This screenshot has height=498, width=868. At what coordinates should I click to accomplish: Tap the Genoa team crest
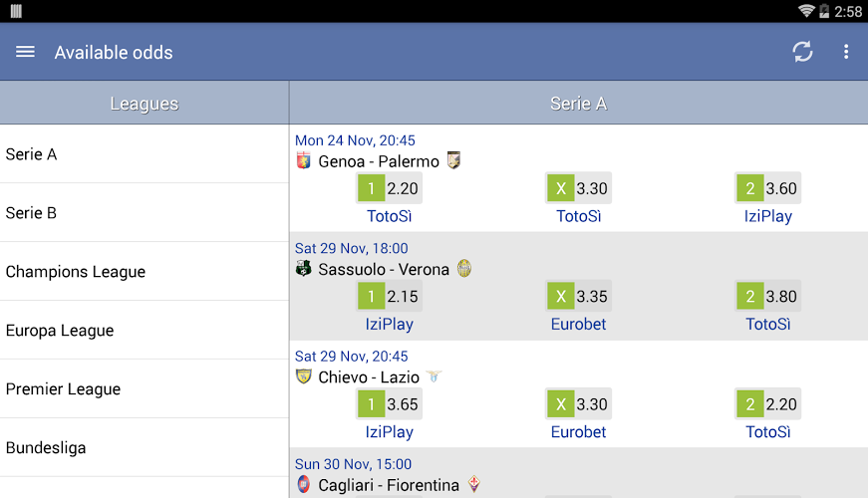point(304,161)
